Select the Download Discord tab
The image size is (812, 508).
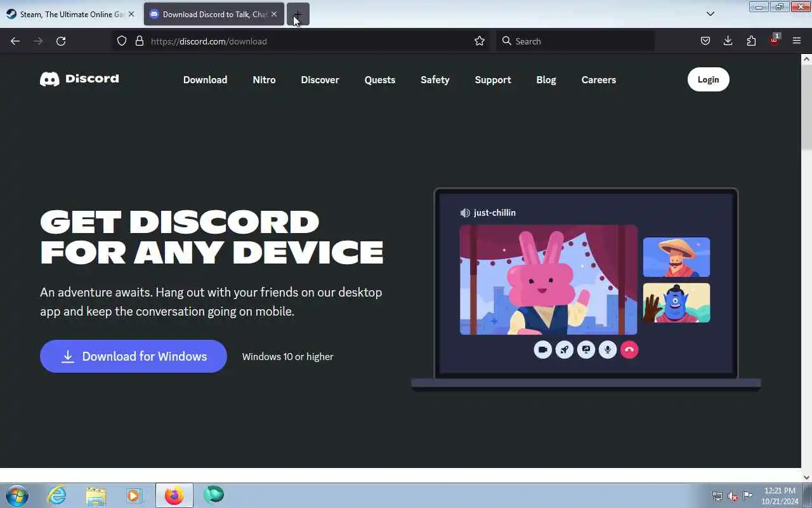click(x=214, y=14)
